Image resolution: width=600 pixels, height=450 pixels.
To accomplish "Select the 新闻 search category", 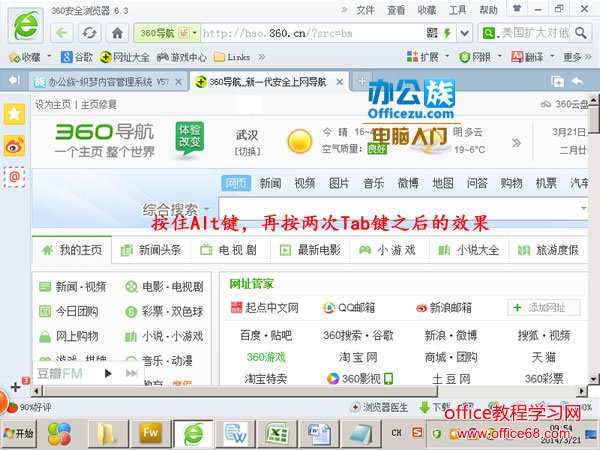I will pyautogui.click(x=270, y=183).
